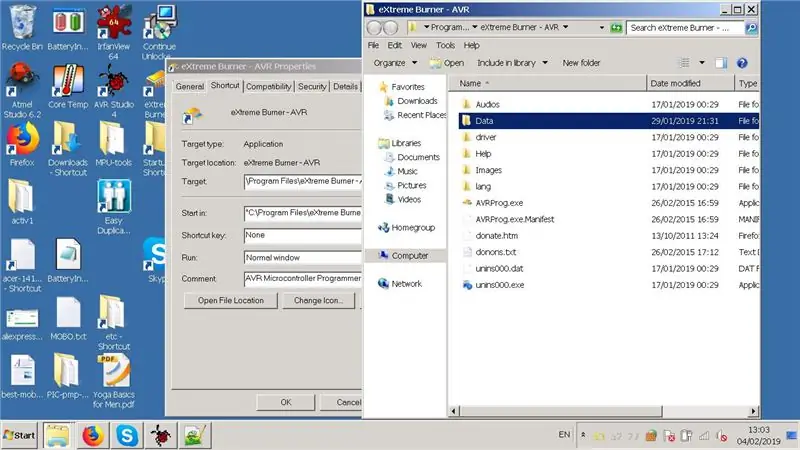Image resolution: width=800 pixels, height=450 pixels.
Task: Launch Firefox from the taskbar
Action: point(92,435)
